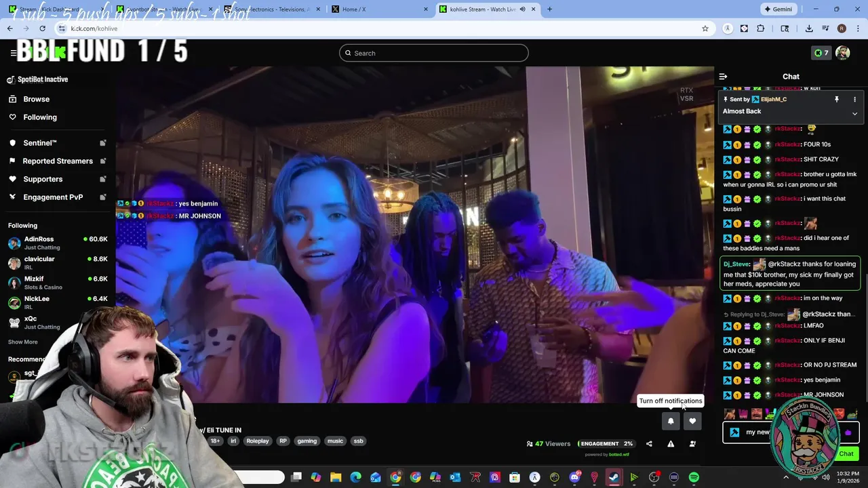Click the gaming stream tag

click(307, 441)
